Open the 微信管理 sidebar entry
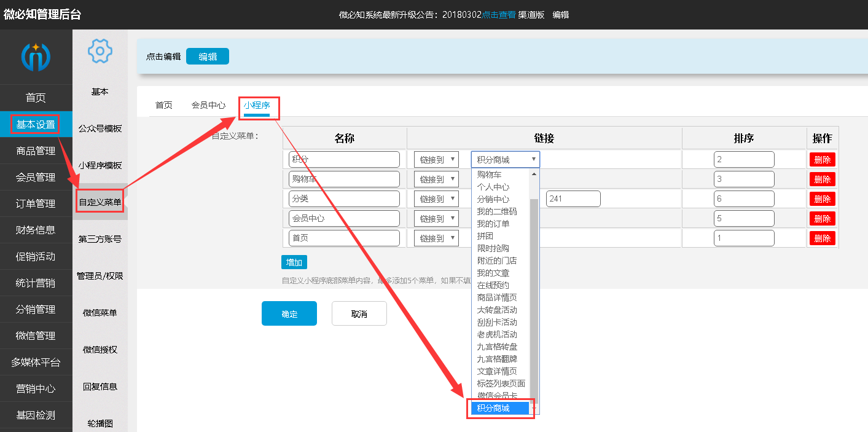The image size is (868, 432). pyautogui.click(x=36, y=336)
